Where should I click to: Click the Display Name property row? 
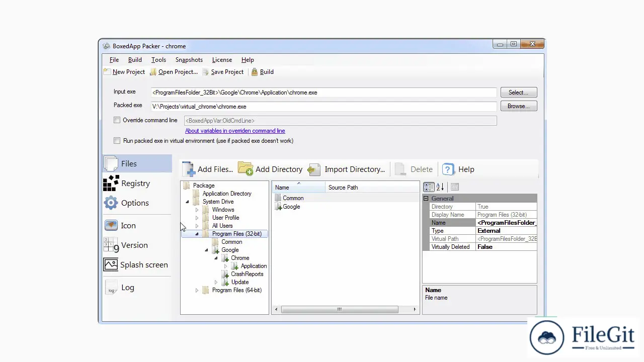[484, 215]
